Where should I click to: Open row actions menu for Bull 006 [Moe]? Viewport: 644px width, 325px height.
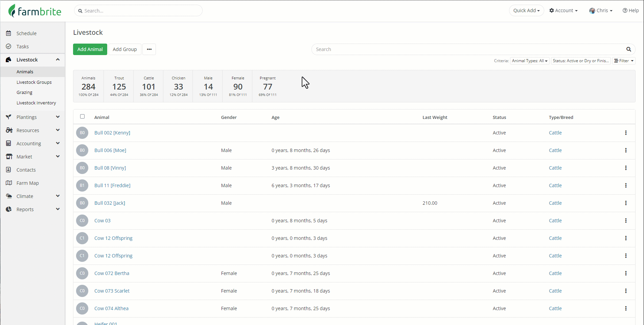coord(626,150)
